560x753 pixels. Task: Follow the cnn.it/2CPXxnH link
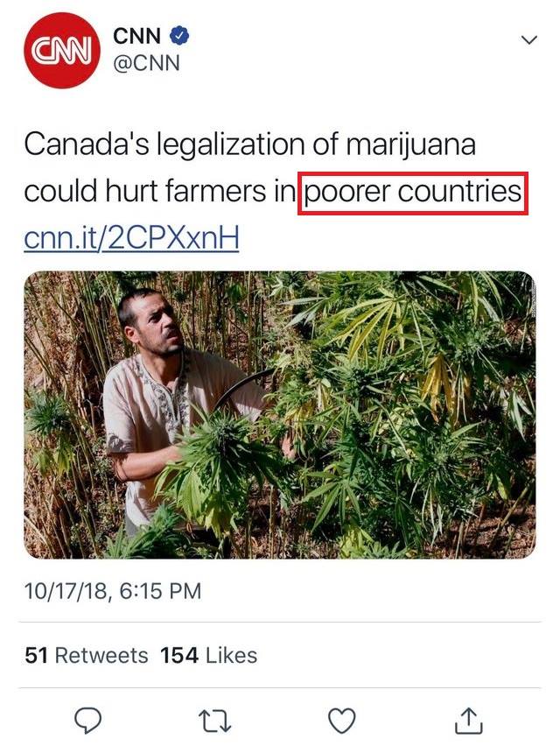(131, 237)
